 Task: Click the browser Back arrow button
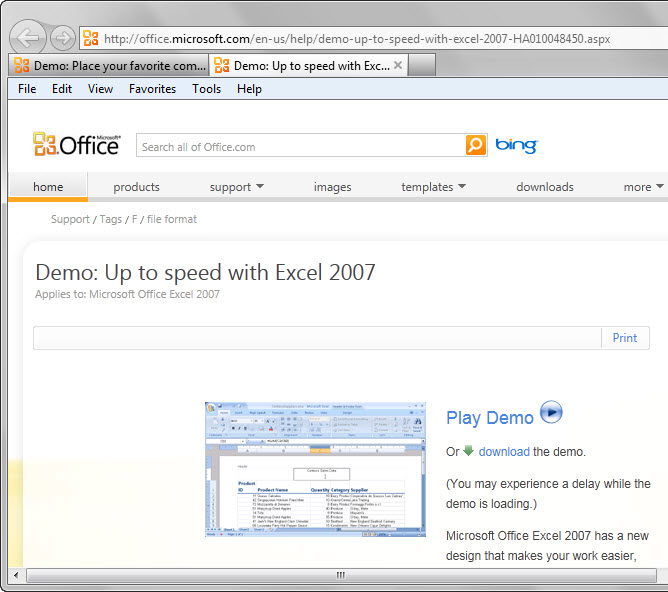[x=28, y=38]
